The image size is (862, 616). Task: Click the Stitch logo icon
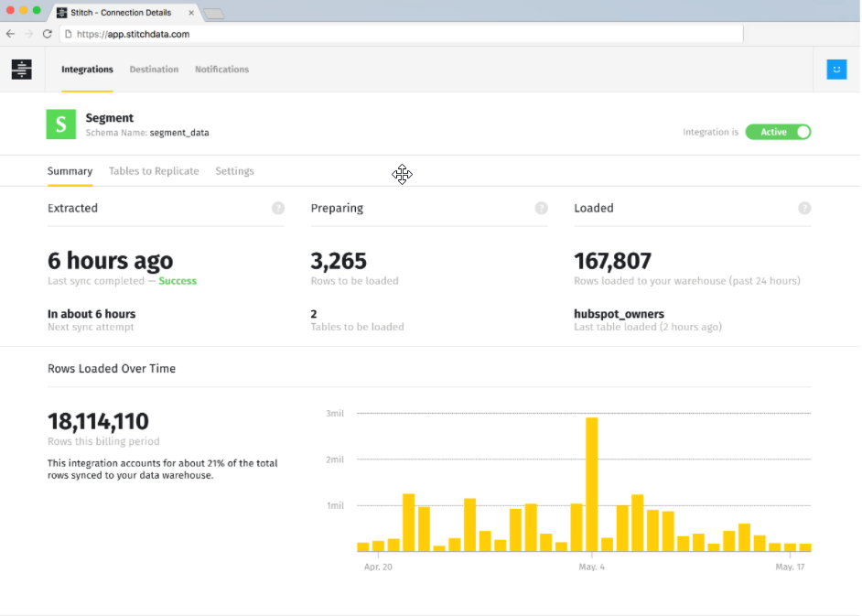pos(21,70)
